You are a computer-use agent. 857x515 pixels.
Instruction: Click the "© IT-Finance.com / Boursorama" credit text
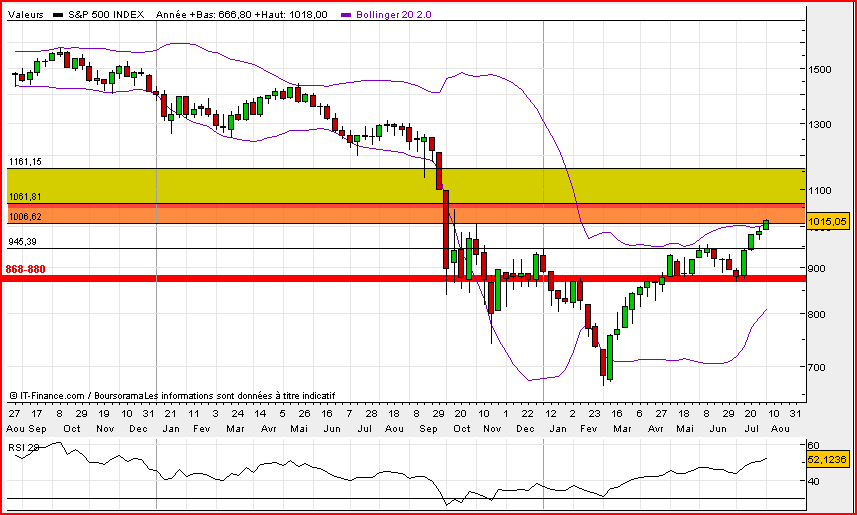[x=79, y=395]
